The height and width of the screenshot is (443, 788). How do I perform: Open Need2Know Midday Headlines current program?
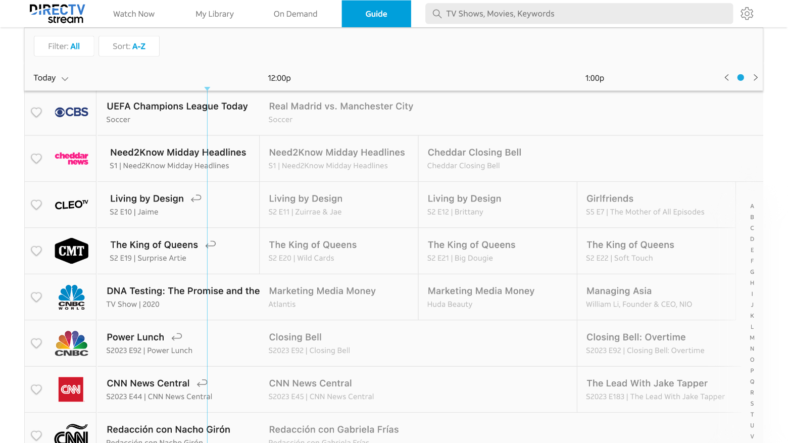178,158
